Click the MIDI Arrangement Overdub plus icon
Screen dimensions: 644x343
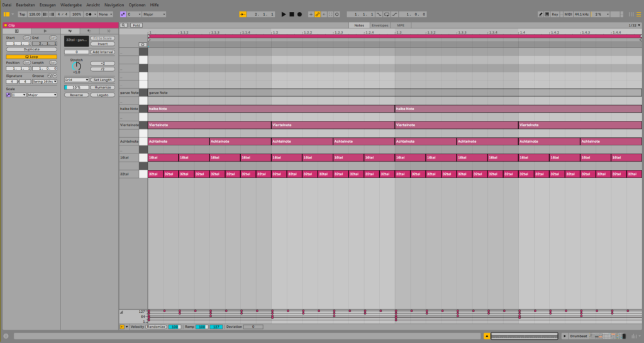point(311,14)
